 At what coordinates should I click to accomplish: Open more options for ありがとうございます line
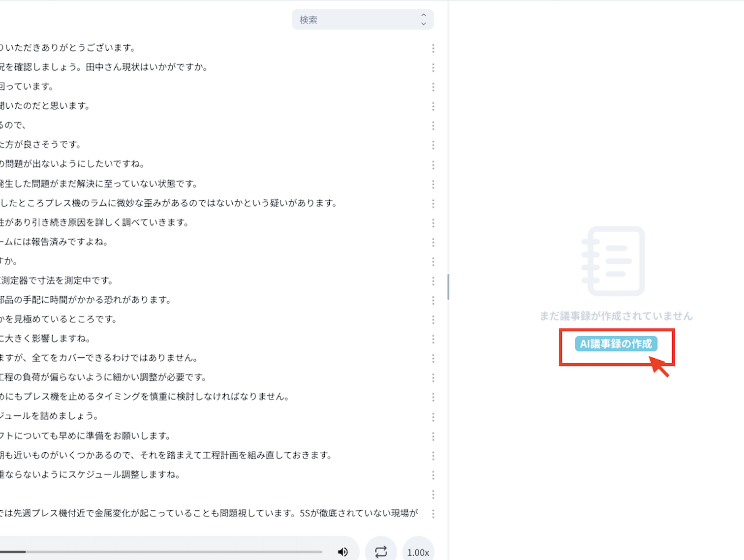click(433, 48)
